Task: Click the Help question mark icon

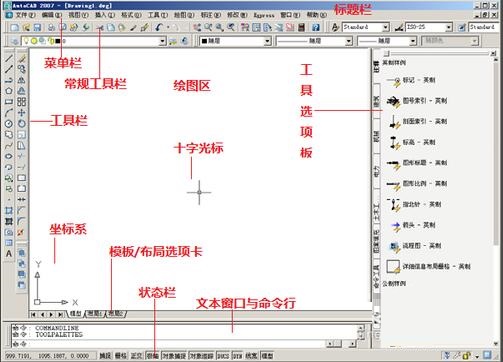Action: (x=315, y=28)
